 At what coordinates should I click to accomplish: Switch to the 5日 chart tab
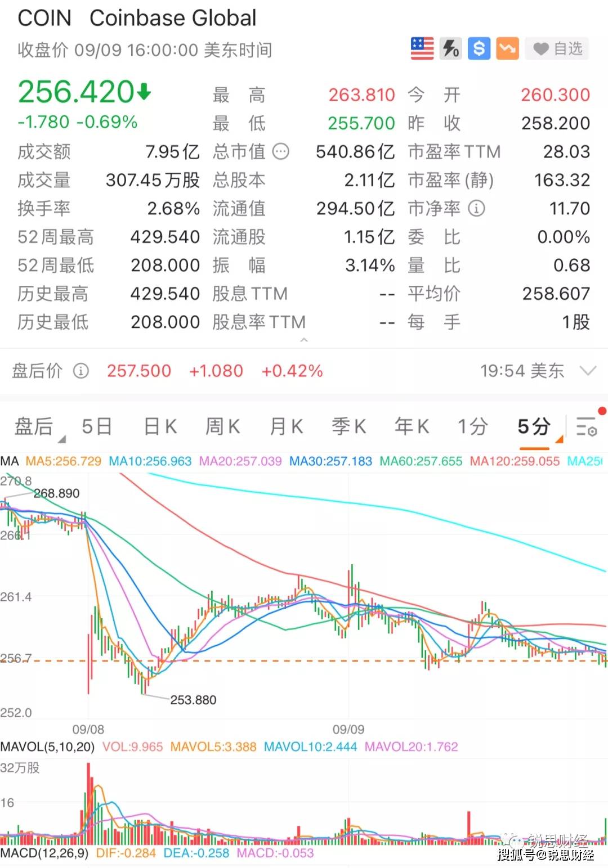tap(96, 427)
